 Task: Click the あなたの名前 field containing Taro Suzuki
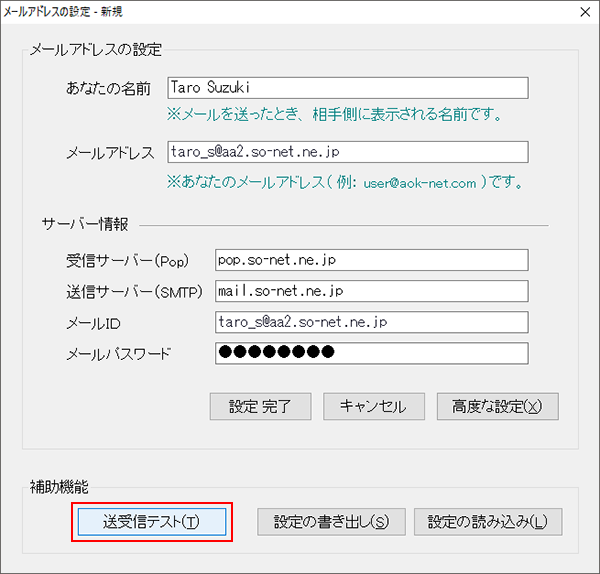click(347, 88)
